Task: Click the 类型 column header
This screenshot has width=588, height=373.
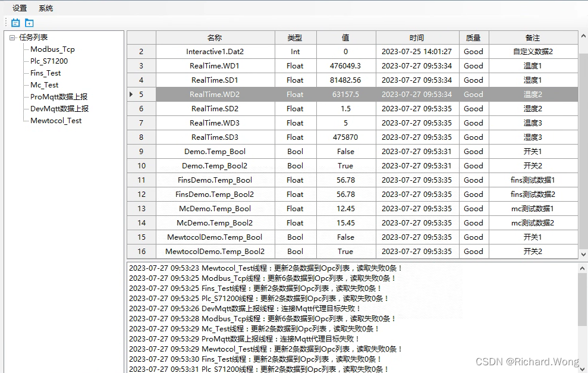Action: [295, 37]
